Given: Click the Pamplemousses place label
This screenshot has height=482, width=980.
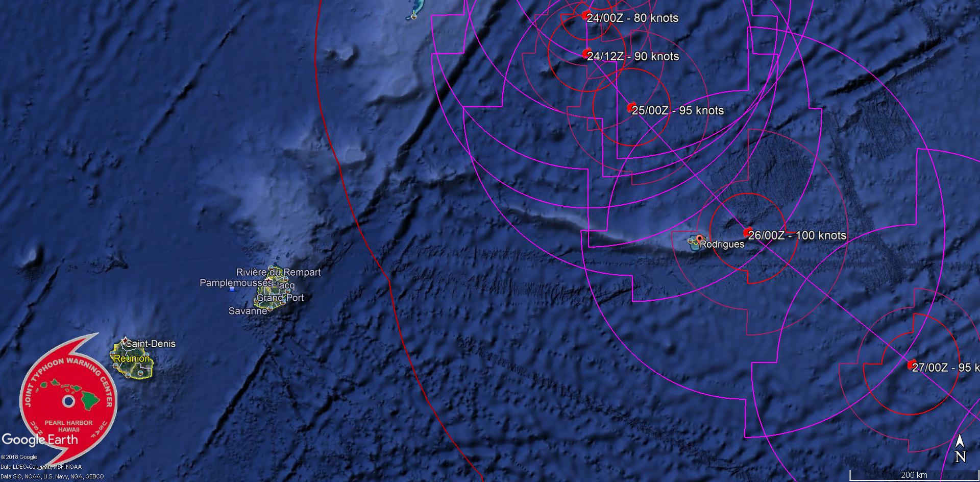Looking at the screenshot, I should [x=235, y=282].
